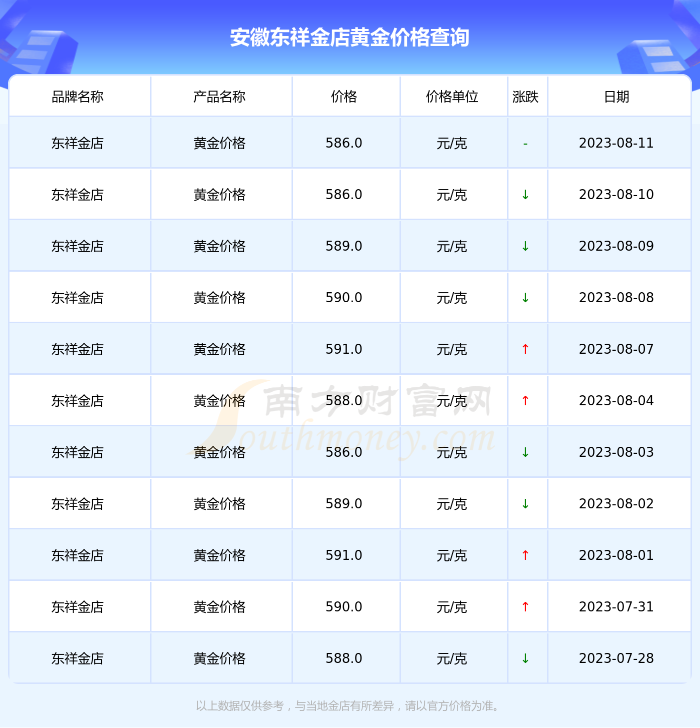Click the green down arrow for 2023-07-28
Image resolution: width=700 pixels, height=728 pixels.
(x=525, y=658)
